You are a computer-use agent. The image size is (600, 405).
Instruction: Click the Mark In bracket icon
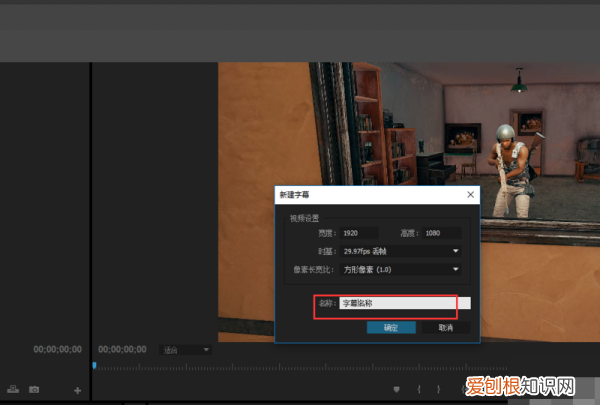pos(419,390)
